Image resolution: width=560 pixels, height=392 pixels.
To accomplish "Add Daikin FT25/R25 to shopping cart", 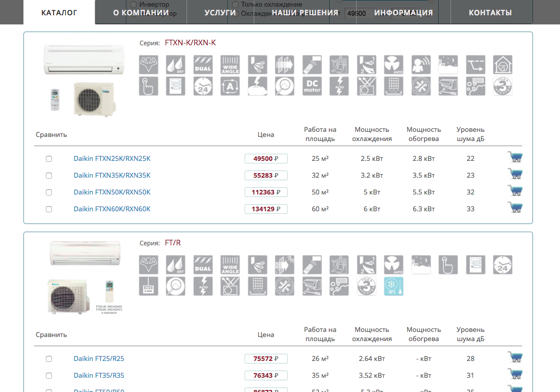I will coord(515,357).
